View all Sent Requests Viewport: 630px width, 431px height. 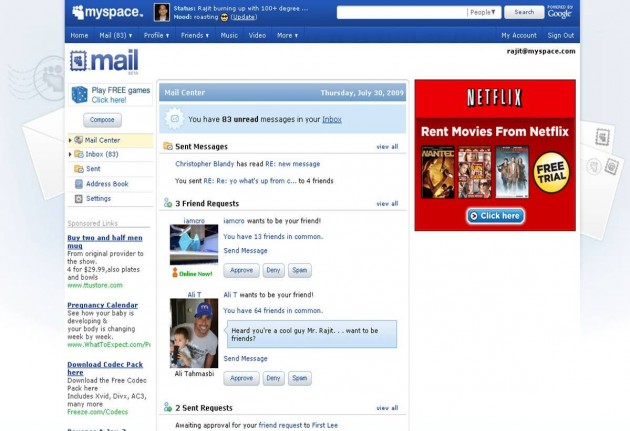click(x=387, y=408)
